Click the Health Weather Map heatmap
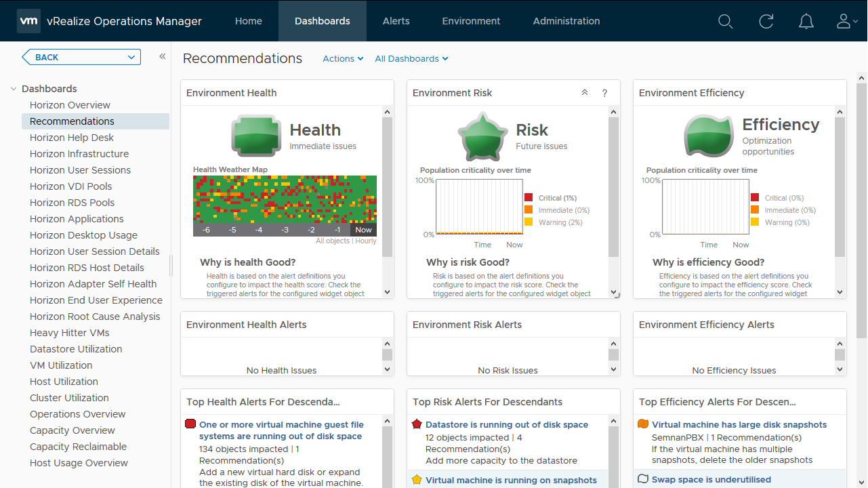 click(285, 200)
